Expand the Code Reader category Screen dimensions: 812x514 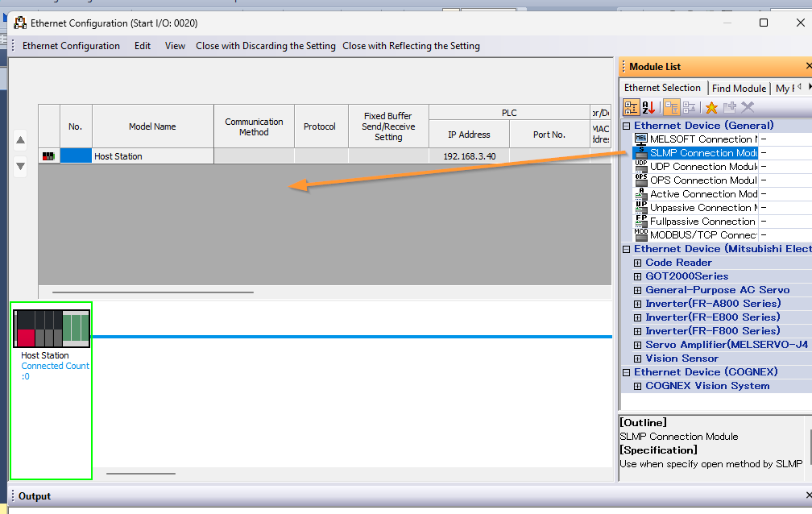[x=638, y=263]
